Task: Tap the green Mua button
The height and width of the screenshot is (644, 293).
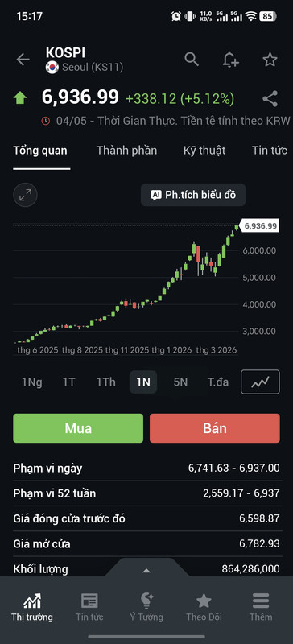Action: [78, 428]
